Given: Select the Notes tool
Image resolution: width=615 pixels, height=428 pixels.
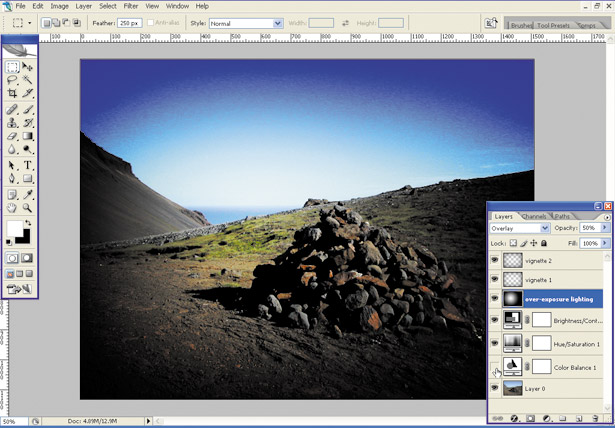Looking at the screenshot, I should coord(12,194).
